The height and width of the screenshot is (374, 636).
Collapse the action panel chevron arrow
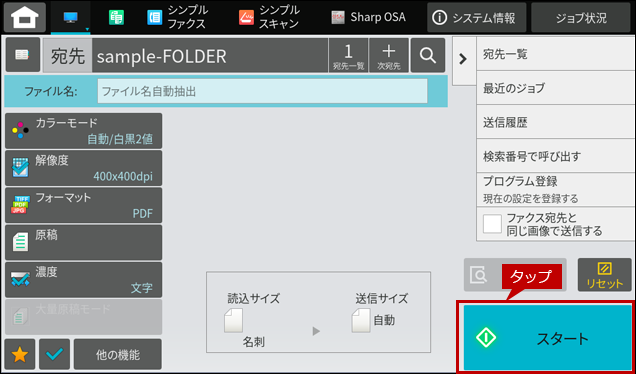(463, 59)
